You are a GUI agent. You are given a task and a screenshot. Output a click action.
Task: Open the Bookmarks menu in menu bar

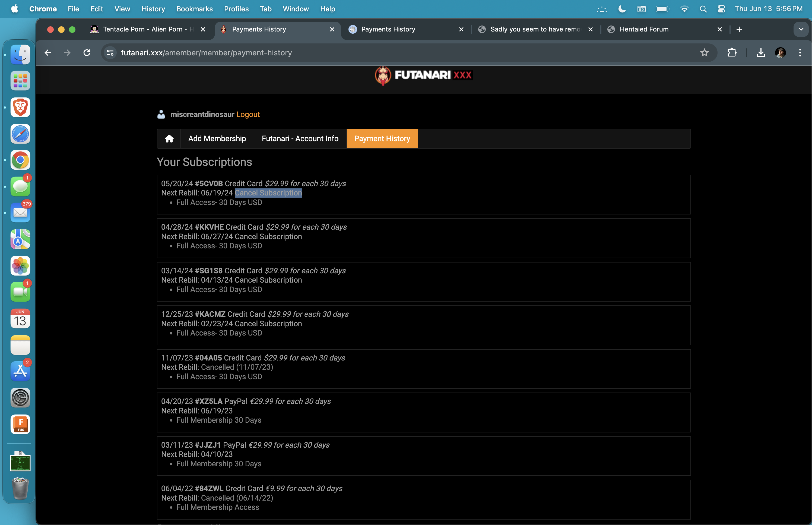click(x=194, y=9)
